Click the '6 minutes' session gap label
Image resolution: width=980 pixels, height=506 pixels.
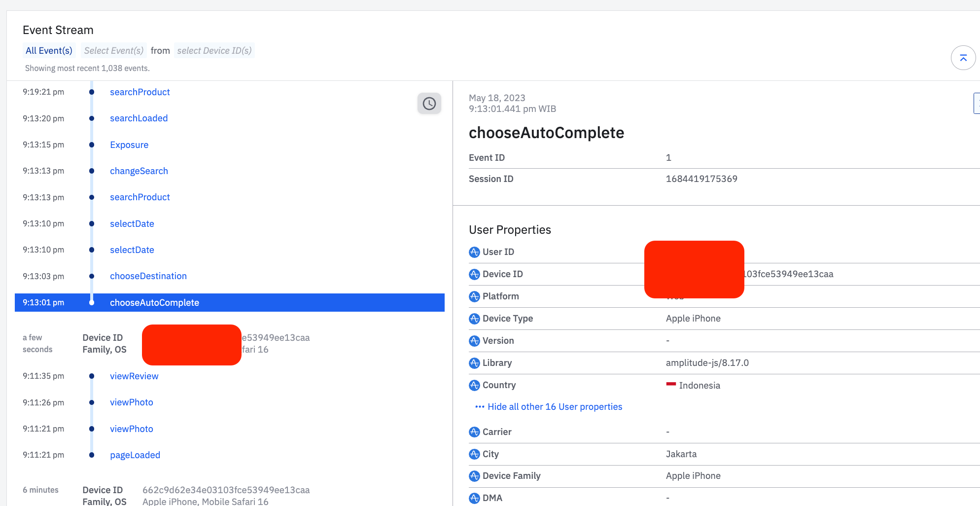[x=40, y=490]
